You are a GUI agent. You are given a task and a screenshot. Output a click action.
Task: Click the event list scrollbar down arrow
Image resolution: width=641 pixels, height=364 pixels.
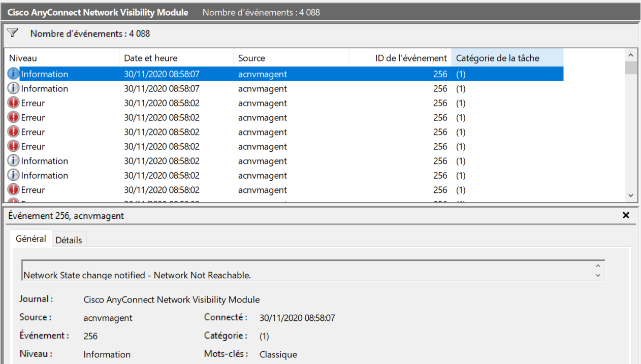tap(631, 195)
